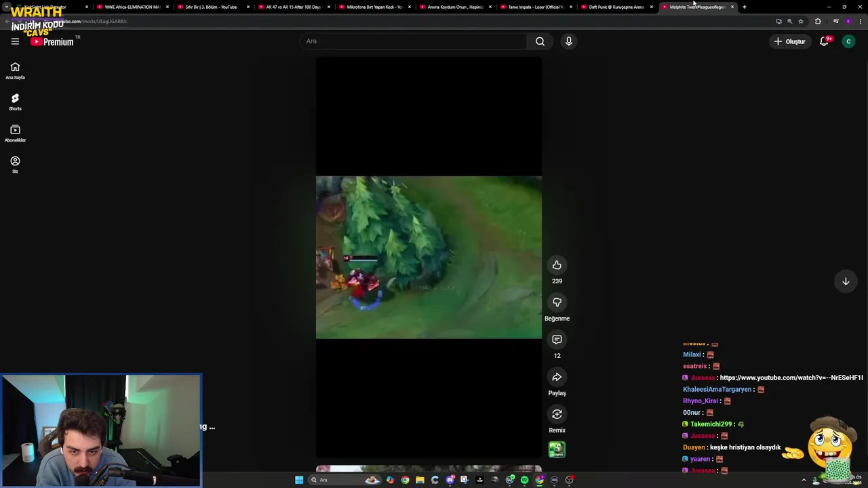The image size is (868, 488).
Task: Open Spotify from taskbar
Action: click(x=524, y=480)
